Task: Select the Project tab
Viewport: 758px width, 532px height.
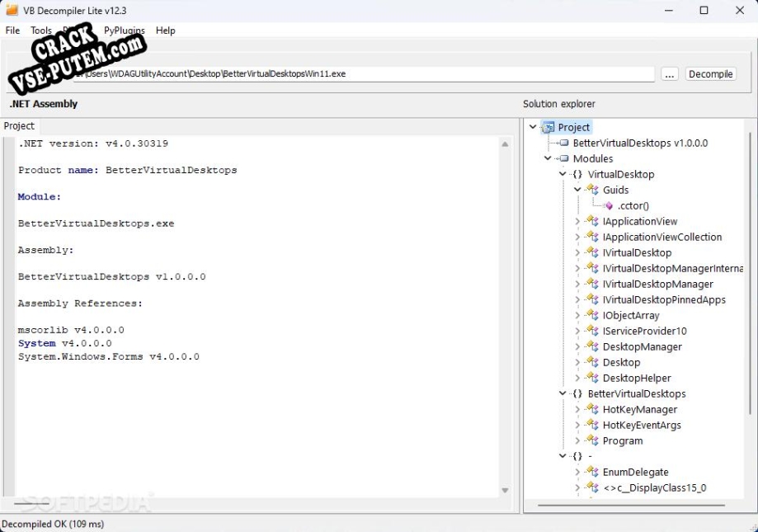Action: 19,126
